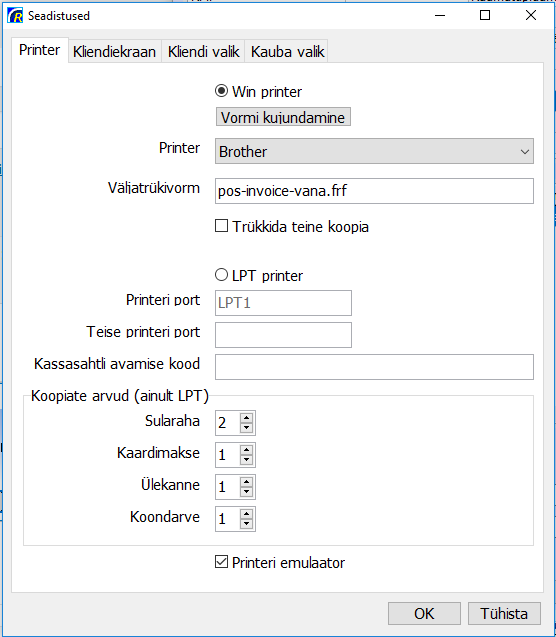
Task: Decrease the Koondarve copy count
Action: 247,524
